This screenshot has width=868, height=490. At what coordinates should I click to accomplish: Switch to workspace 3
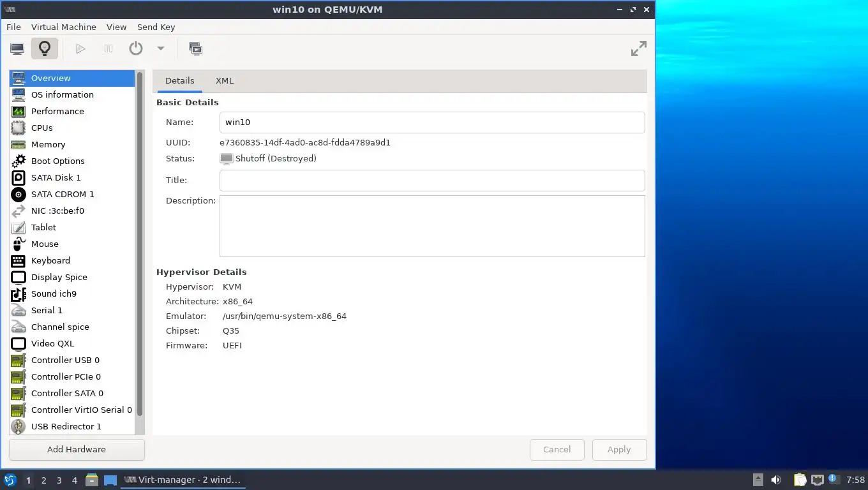pos(59,480)
